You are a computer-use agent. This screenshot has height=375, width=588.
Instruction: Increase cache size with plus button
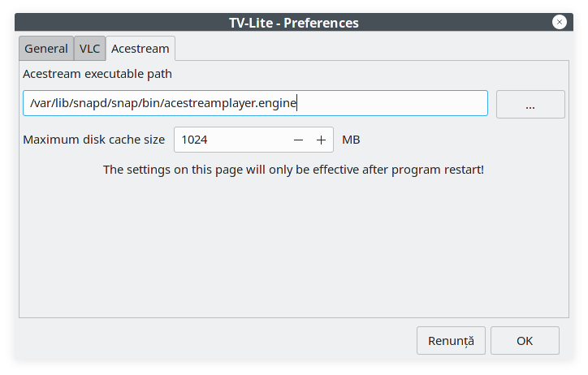pyautogui.click(x=321, y=140)
